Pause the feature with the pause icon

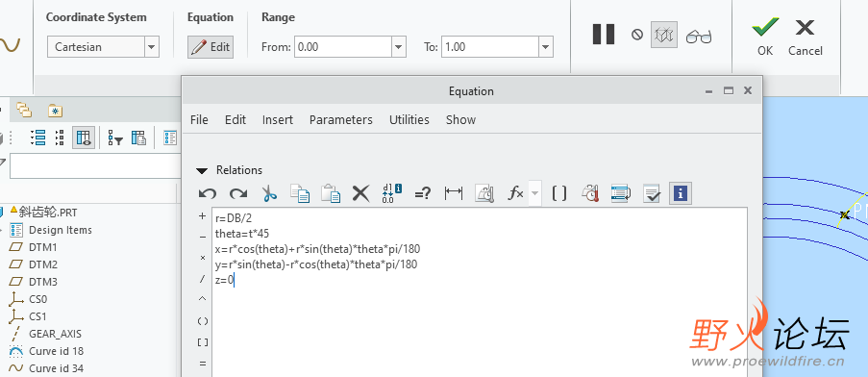(604, 35)
